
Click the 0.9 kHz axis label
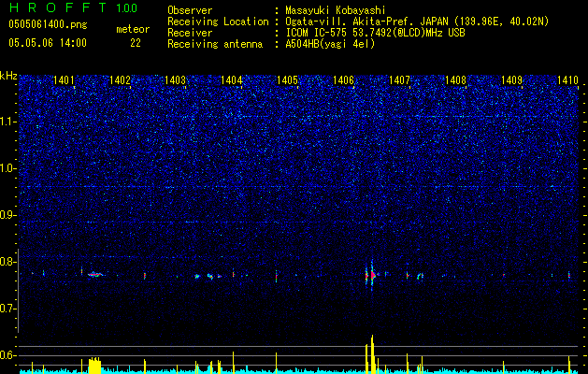point(8,215)
